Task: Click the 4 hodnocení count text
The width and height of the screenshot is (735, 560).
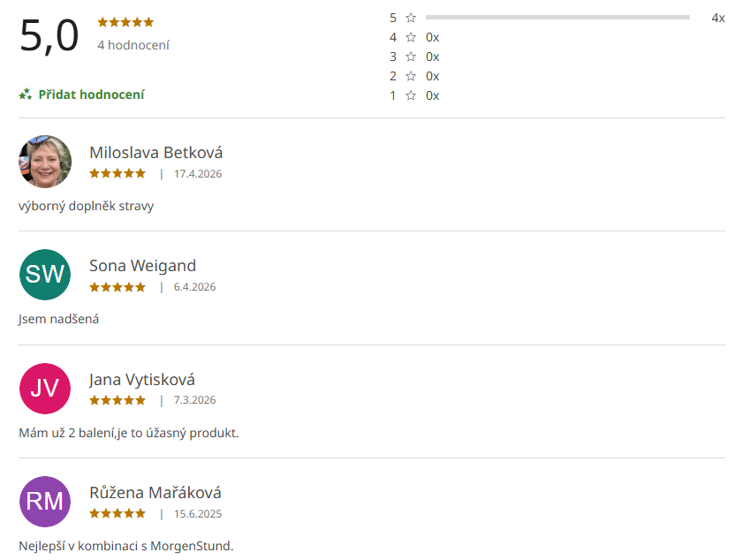Action: point(133,45)
